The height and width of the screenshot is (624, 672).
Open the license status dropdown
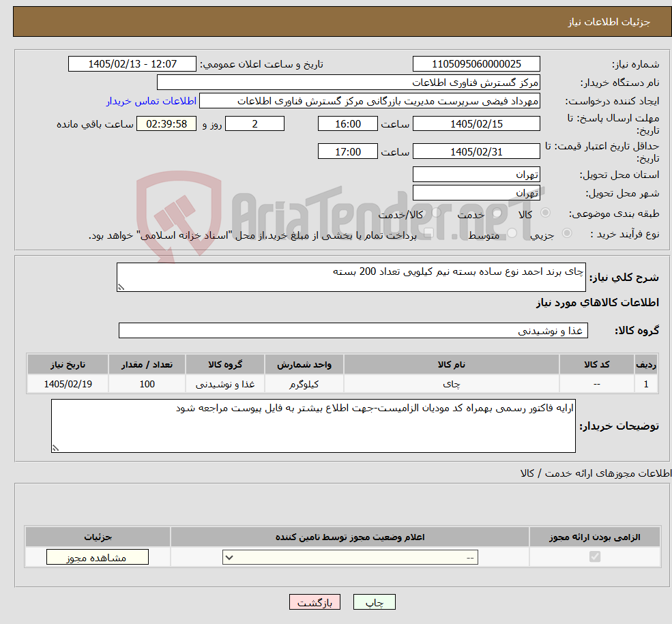tap(350, 557)
